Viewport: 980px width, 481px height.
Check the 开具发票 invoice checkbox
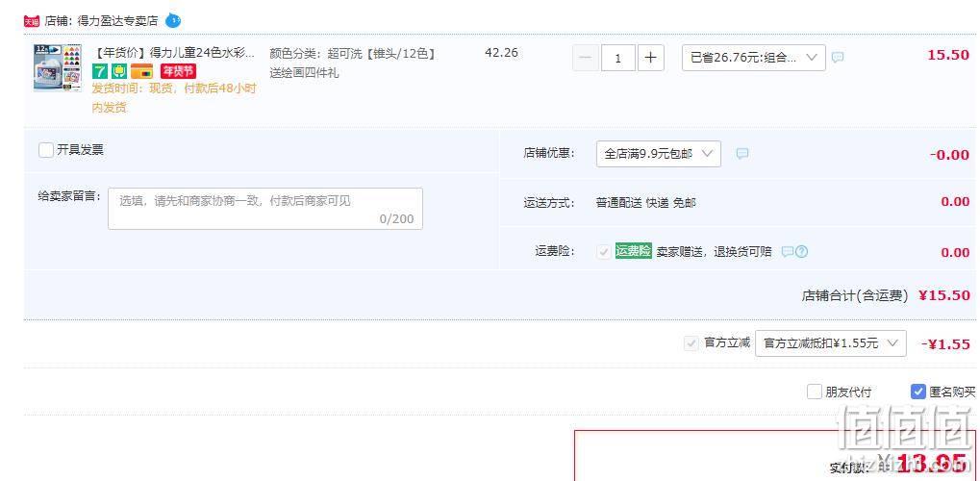point(46,150)
